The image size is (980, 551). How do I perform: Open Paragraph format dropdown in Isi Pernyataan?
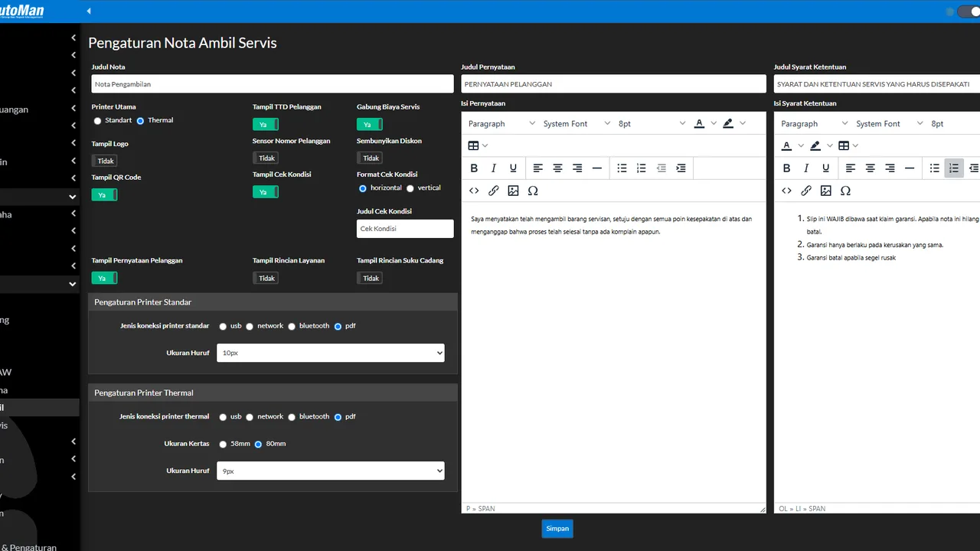[x=501, y=123]
